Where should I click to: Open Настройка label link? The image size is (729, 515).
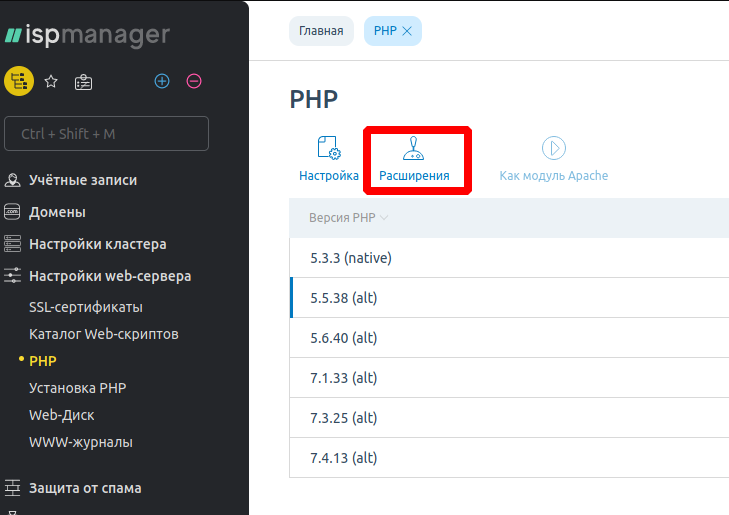pyautogui.click(x=329, y=176)
